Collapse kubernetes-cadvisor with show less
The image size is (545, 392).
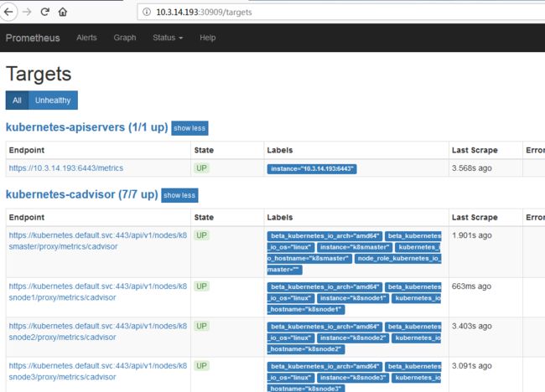(x=179, y=195)
